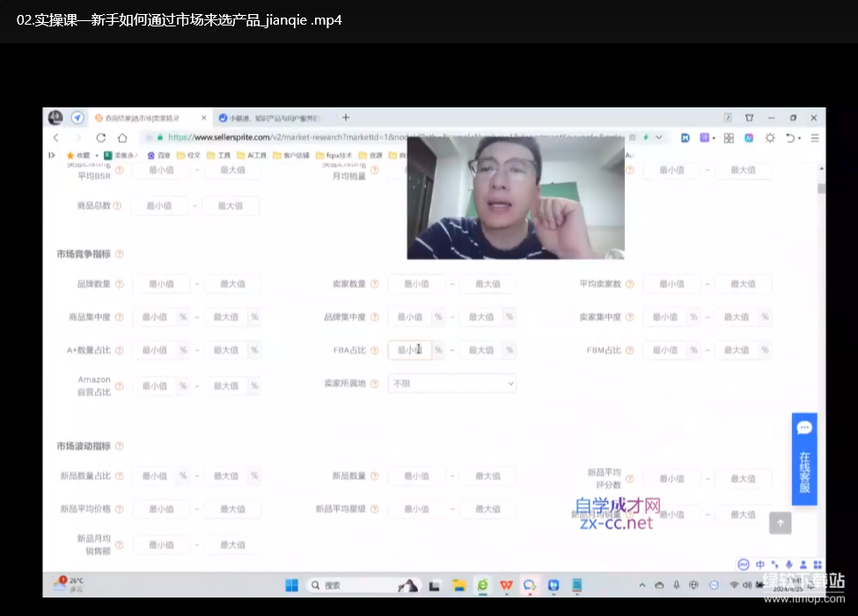Click 新品平均评分数 minimum value field
This screenshot has width=858, height=616.
(671, 479)
